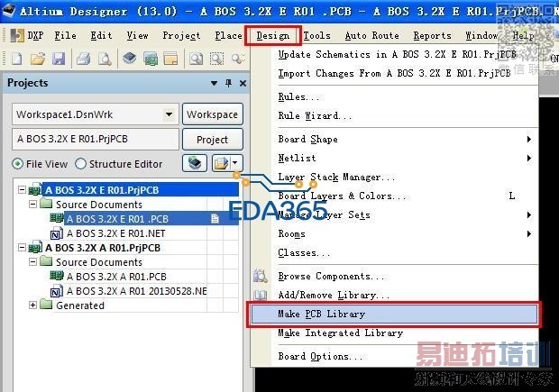Expand the Generated folder node
This screenshot has height=392, width=559.
tap(32, 305)
